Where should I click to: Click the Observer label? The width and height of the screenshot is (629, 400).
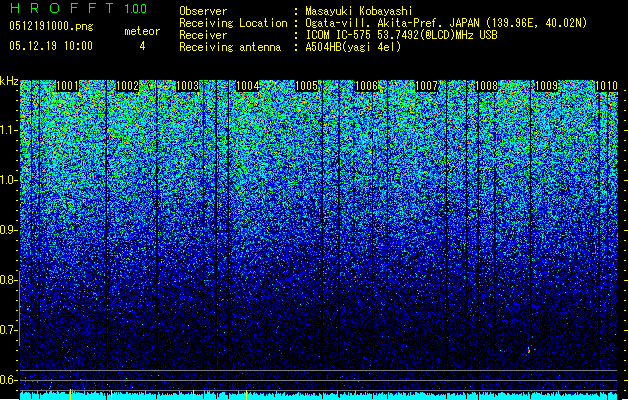coord(203,11)
